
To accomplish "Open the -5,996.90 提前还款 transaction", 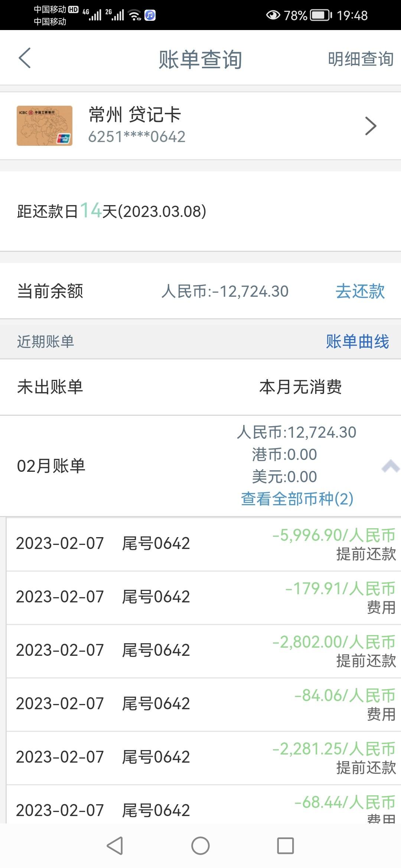I will tap(203, 544).
